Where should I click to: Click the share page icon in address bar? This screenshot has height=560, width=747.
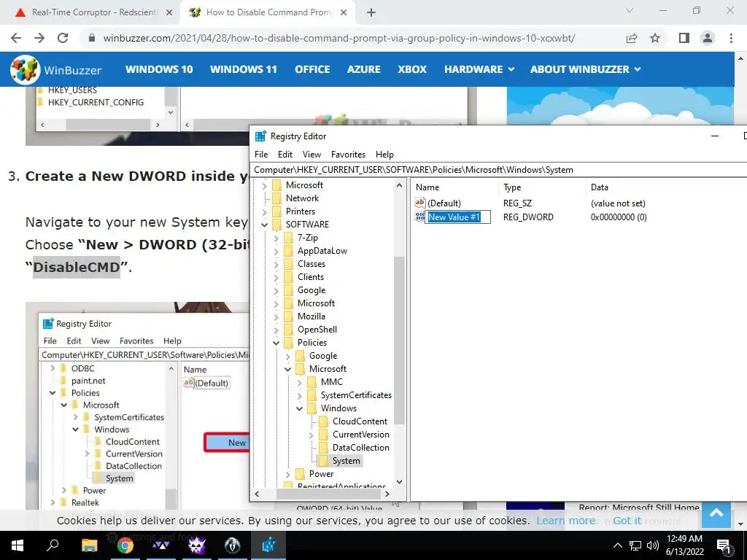(632, 38)
